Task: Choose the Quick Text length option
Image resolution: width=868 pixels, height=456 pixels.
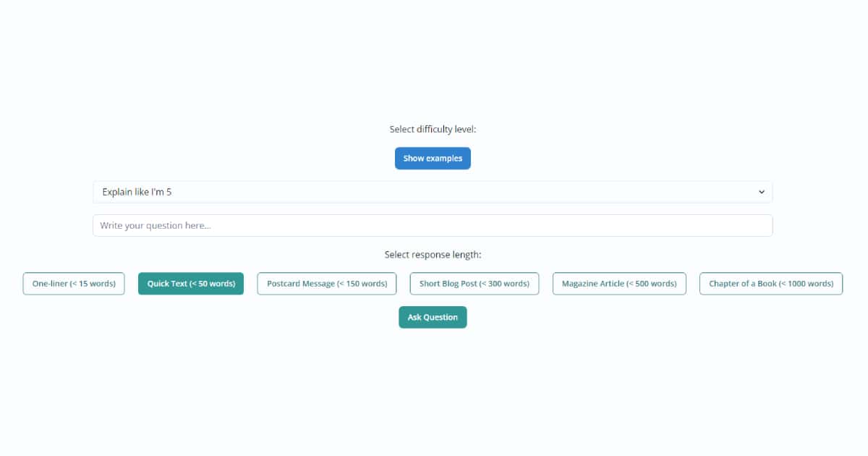Action: pos(191,284)
